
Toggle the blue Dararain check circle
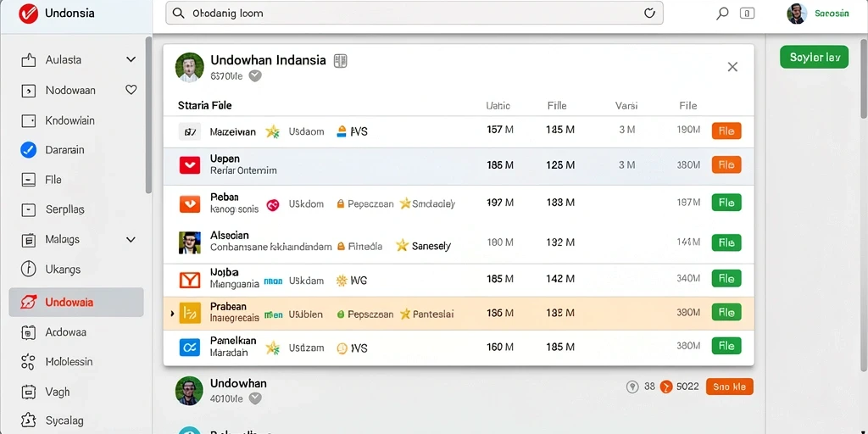tap(28, 150)
